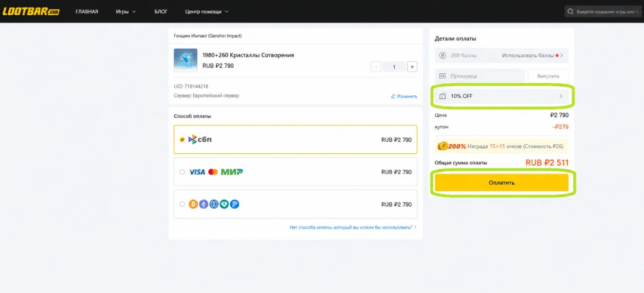Click the СБП logo

(200, 139)
